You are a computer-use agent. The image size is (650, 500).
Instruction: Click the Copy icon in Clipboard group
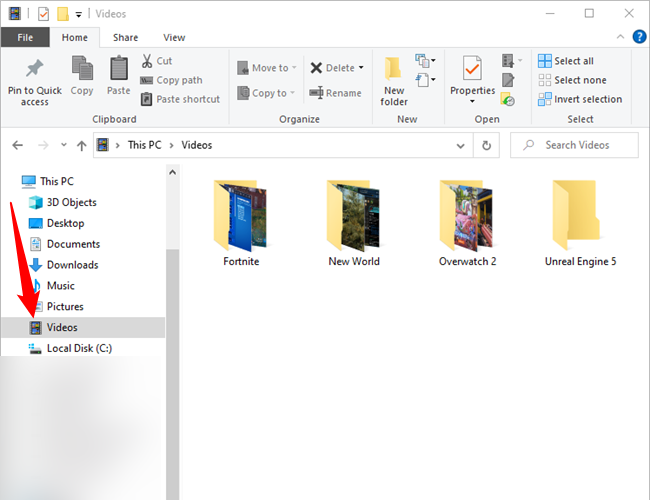pos(82,68)
